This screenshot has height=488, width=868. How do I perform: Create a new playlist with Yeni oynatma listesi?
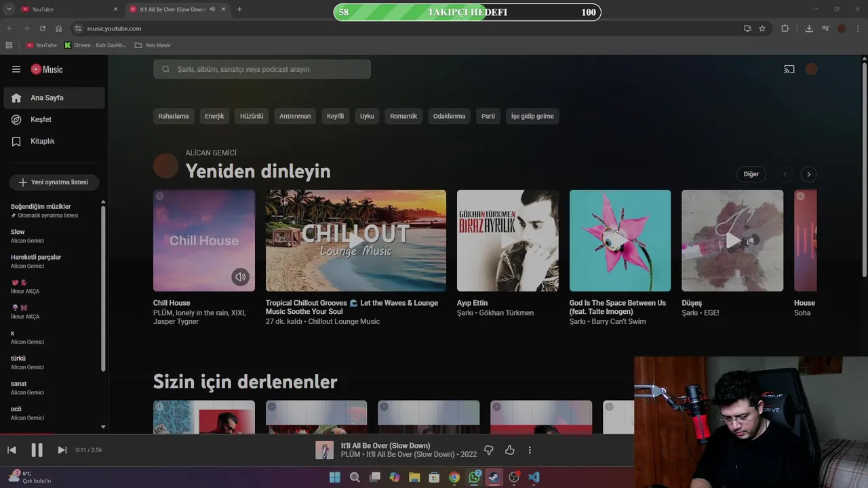point(54,182)
